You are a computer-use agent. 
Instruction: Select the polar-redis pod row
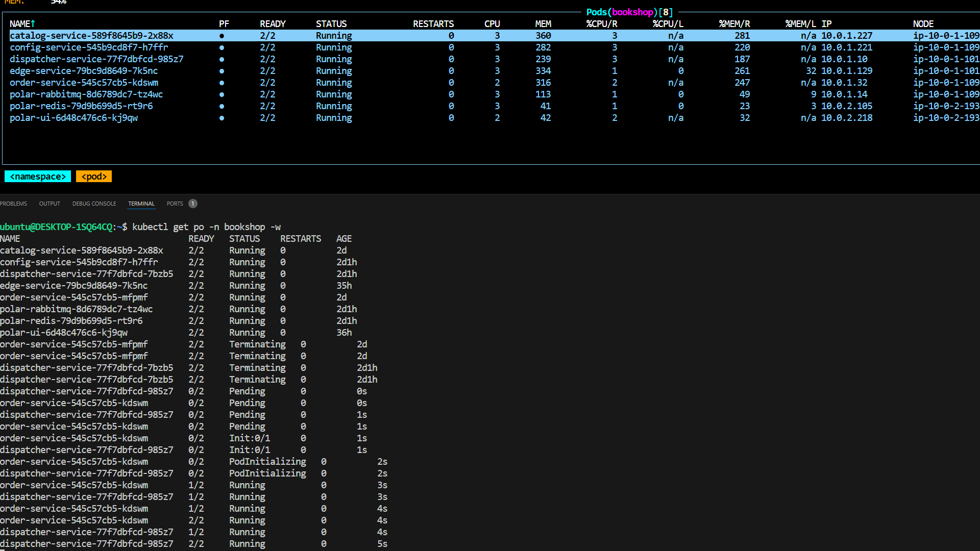[x=81, y=106]
